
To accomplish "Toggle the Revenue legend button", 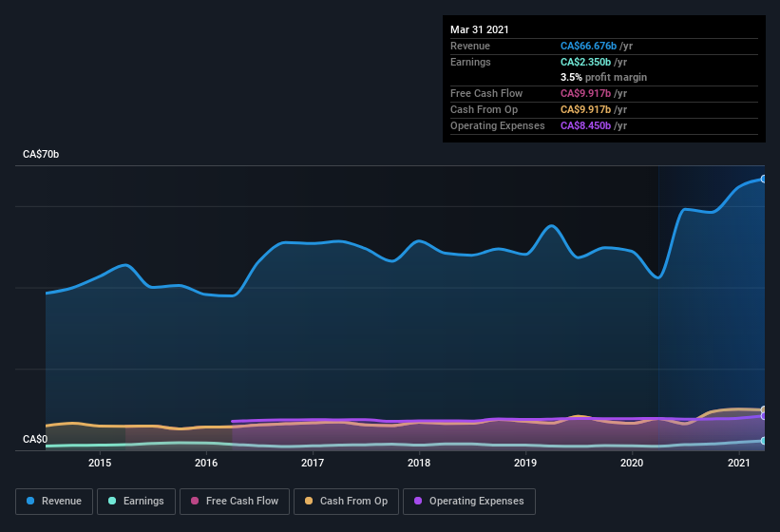I will point(54,502).
